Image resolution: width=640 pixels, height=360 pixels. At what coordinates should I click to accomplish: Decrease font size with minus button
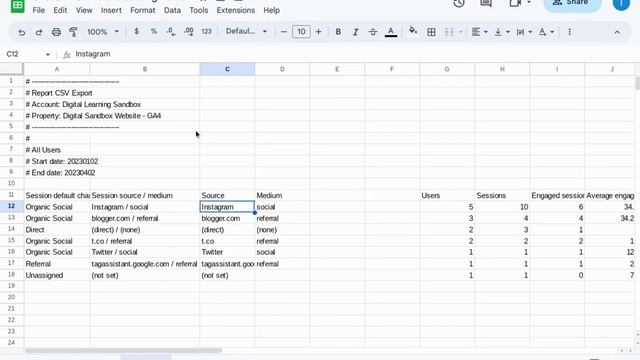(284, 31)
